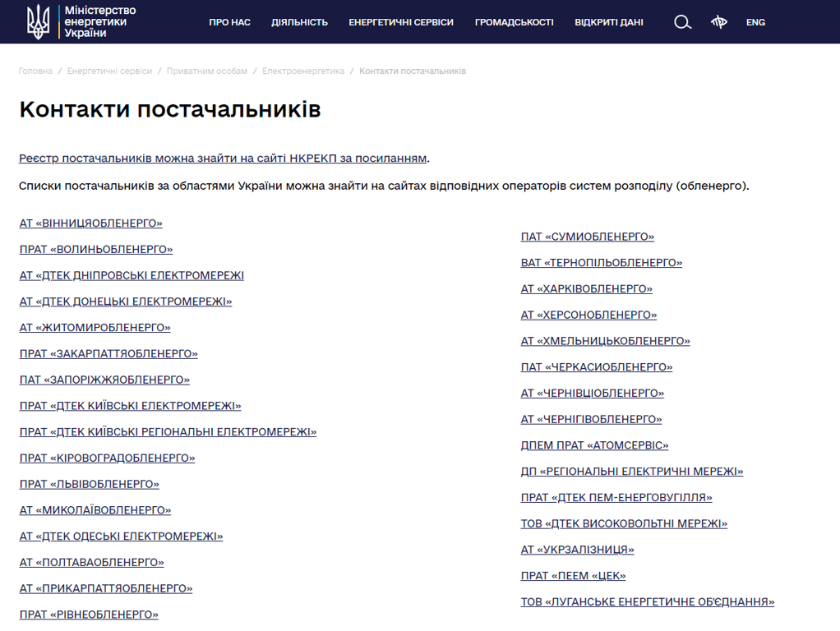Viewport: 840px width, 631px height.
Task: Open the site search magnifier icon
Action: pos(682,22)
